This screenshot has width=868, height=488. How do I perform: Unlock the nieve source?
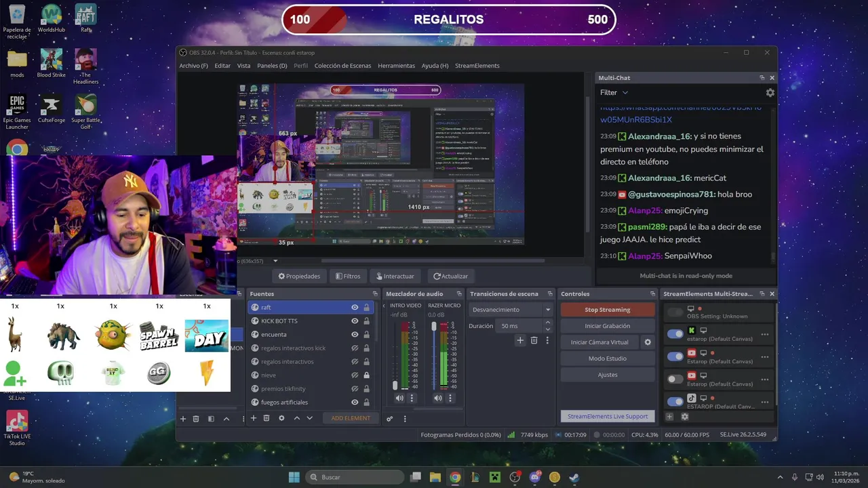(x=366, y=375)
